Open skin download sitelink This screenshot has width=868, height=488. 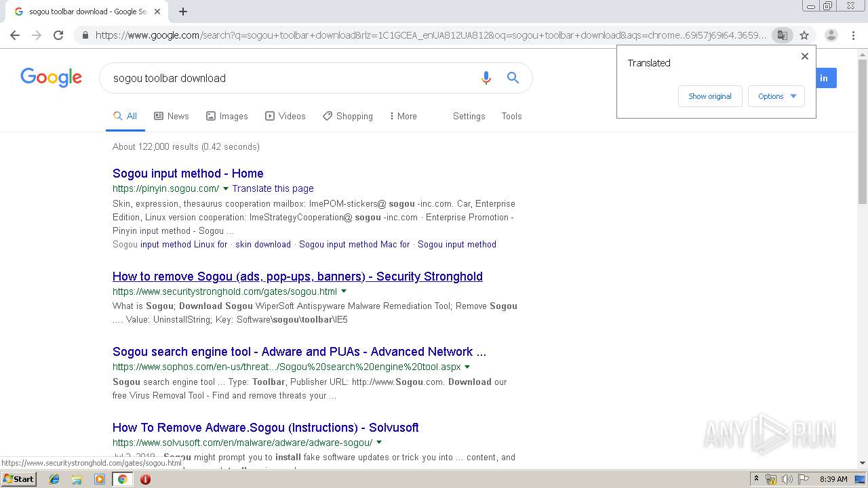click(263, 245)
